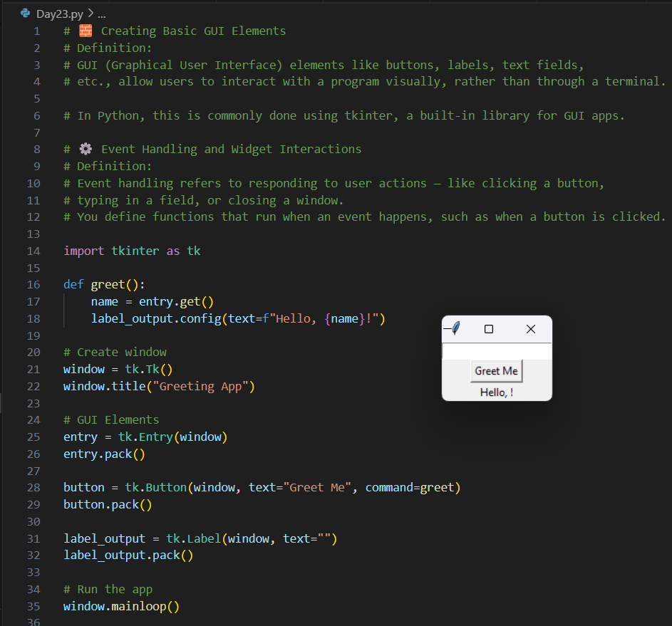Open the Day23.py breadcrumb item
672x626 pixels.
point(60,14)
